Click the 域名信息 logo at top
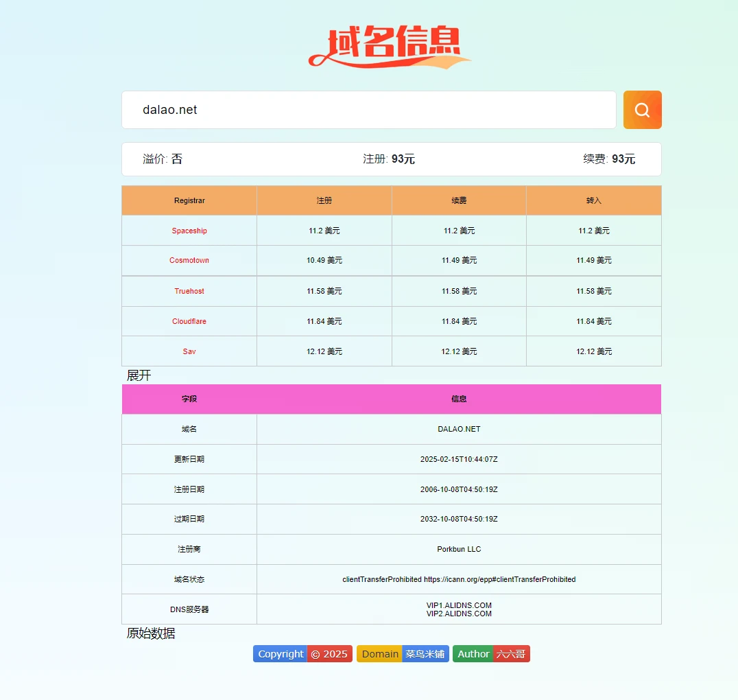The width and height of the screenshot is (738, 700). pos(390,47)
